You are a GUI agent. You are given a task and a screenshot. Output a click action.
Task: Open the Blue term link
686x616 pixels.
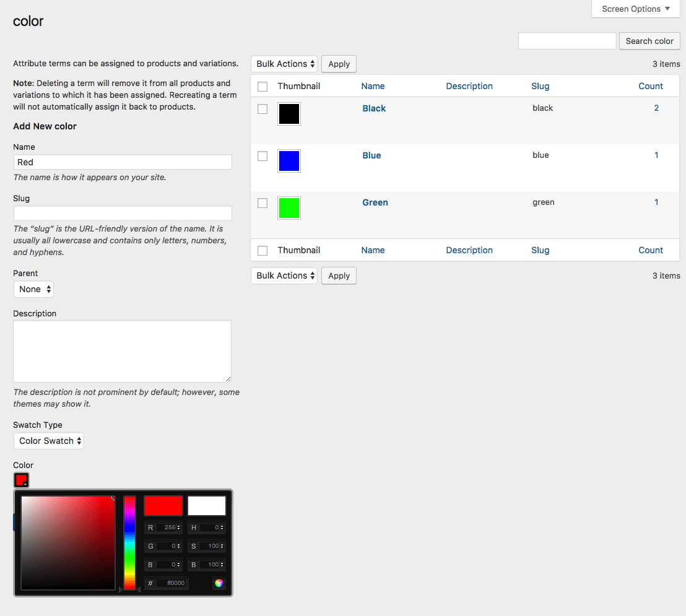coord(371,155)
